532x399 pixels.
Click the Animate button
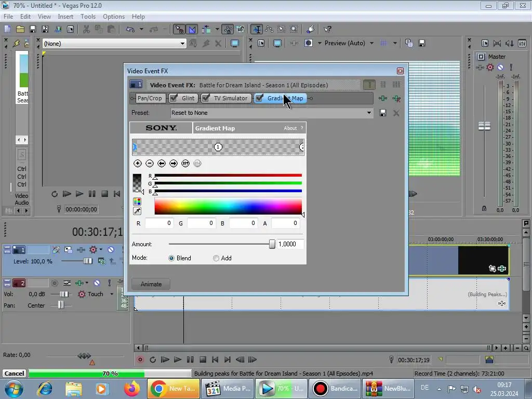pos(151,284)
